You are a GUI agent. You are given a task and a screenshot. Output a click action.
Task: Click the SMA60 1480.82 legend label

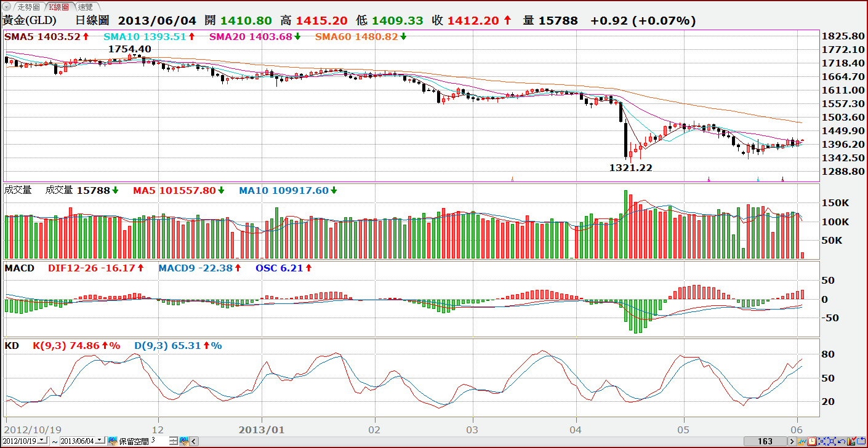(361, 36)
